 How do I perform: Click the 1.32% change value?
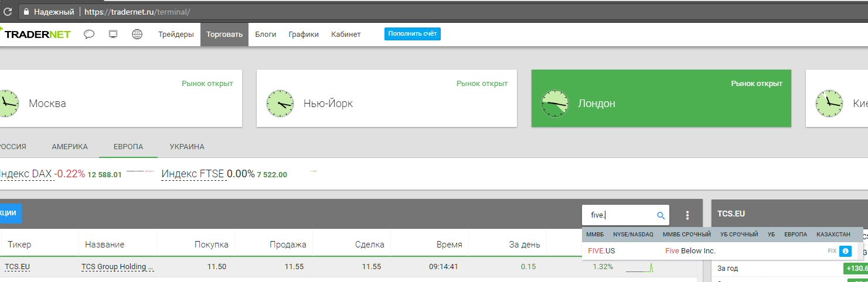click(603, 267)
